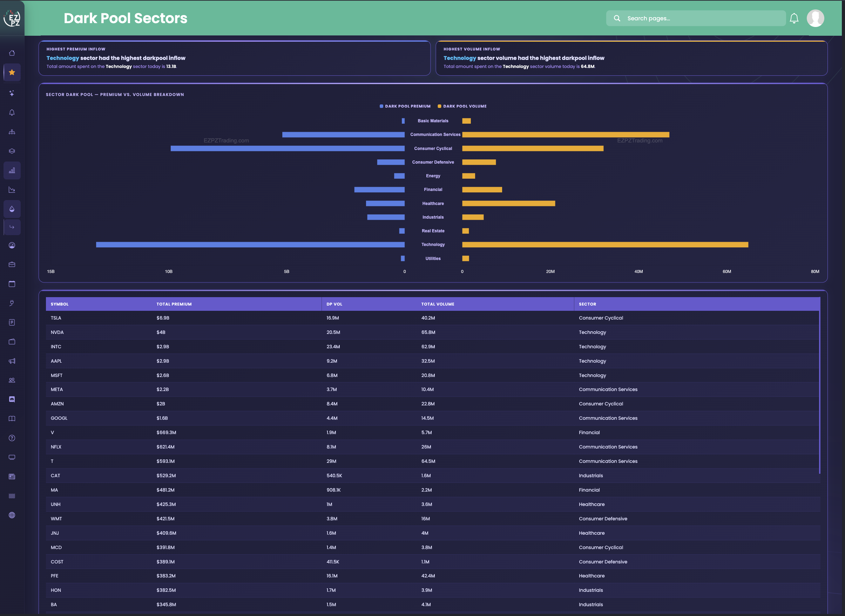Open the downtrend line chart icon
This screenshot has height=616, width=845.
[x=12, y=190]
